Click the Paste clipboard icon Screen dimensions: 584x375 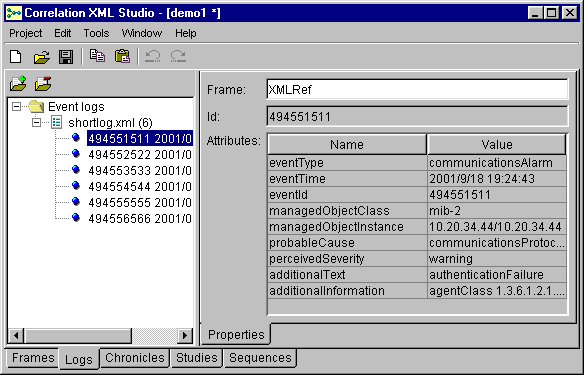[x=122, y=56]
